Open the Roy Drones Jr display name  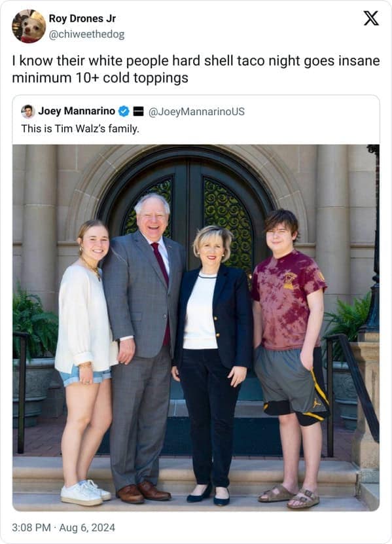click(82, 18)
